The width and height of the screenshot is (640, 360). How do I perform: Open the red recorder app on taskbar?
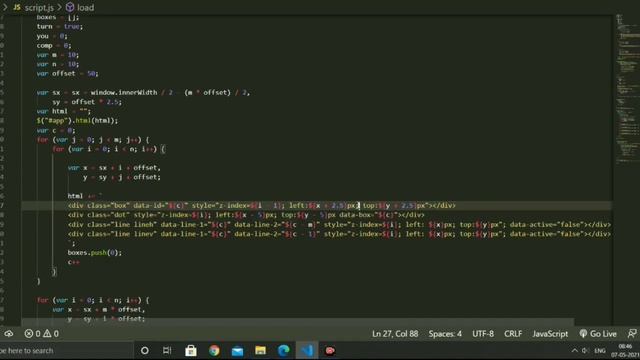click(x=330, y=351)
